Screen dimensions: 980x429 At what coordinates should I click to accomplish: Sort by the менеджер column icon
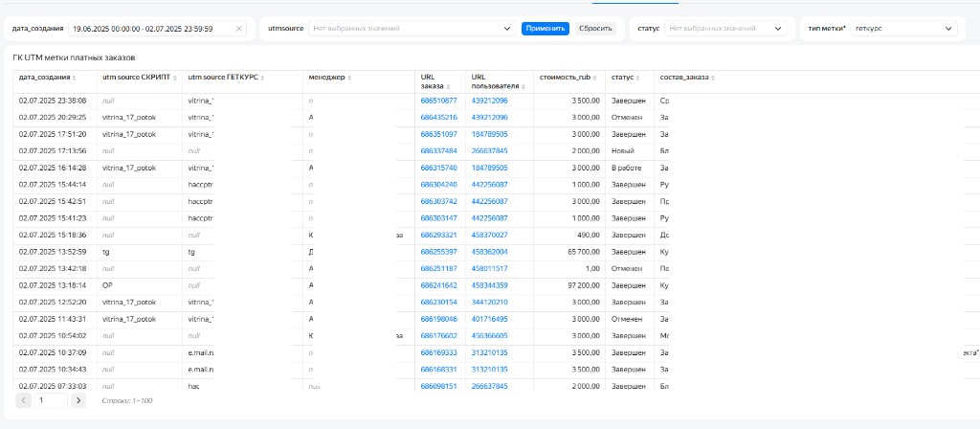coord(349,79)
